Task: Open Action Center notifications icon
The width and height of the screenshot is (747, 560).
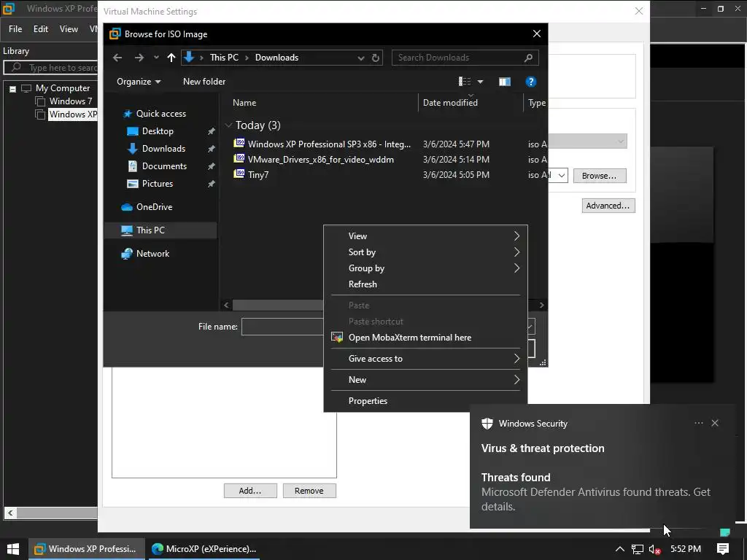Action: [x=723, y=549]
